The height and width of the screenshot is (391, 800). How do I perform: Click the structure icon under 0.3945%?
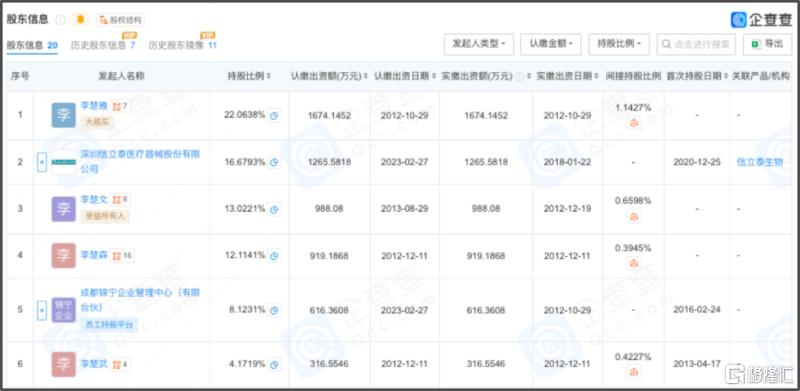click(633, 263)
